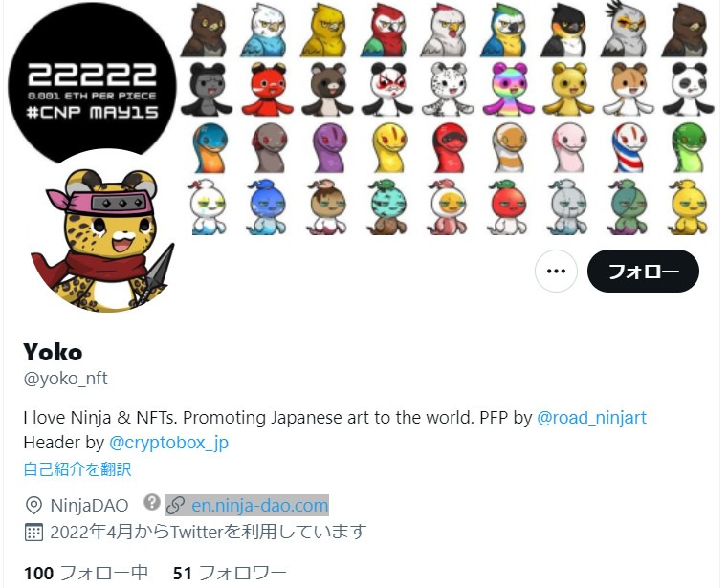Open the three-dot more options button
The height and width of the screenshot is (588, 728).
(556, 271)
